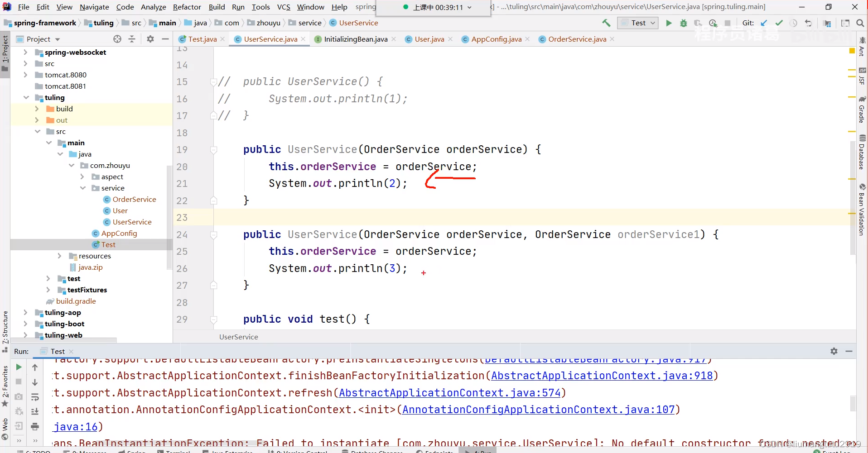The image size is (868, 453).
Task: Open the Gradle tool window
Action: [x=862, y=110]
